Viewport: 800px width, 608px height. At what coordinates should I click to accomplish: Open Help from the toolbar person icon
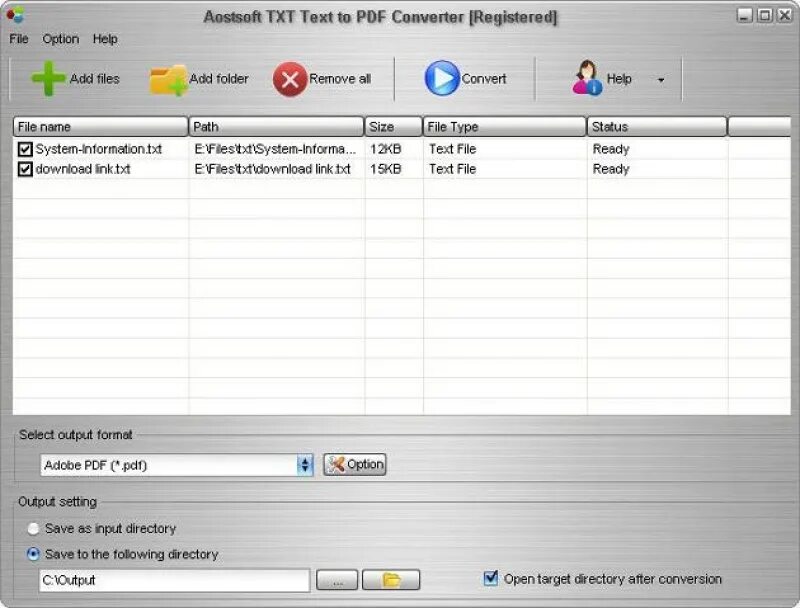587,78
